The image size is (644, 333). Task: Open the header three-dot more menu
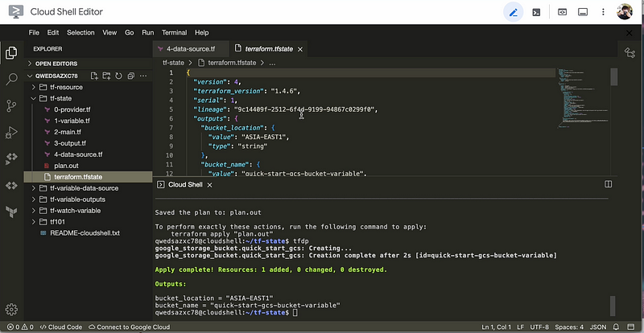coord(603,12)
